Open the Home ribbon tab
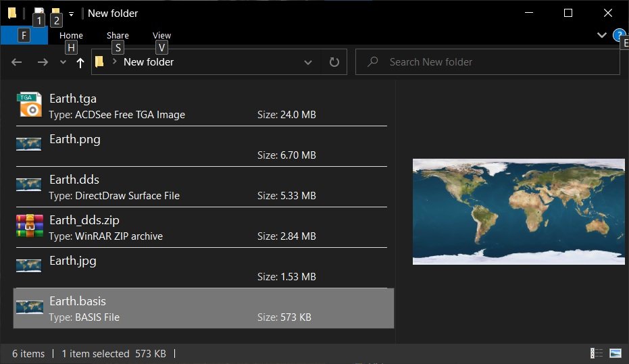The width and height of the screenshot is (629, 364). coord(71,35)
